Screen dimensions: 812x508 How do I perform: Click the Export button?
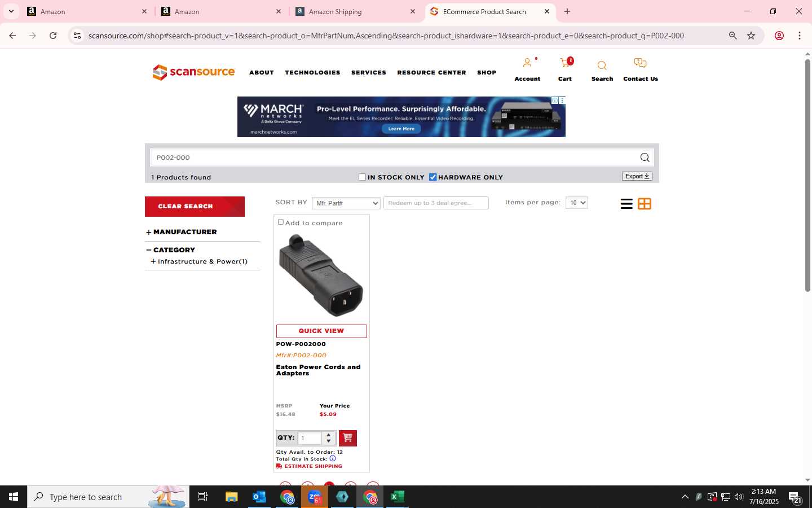point(637,176)
